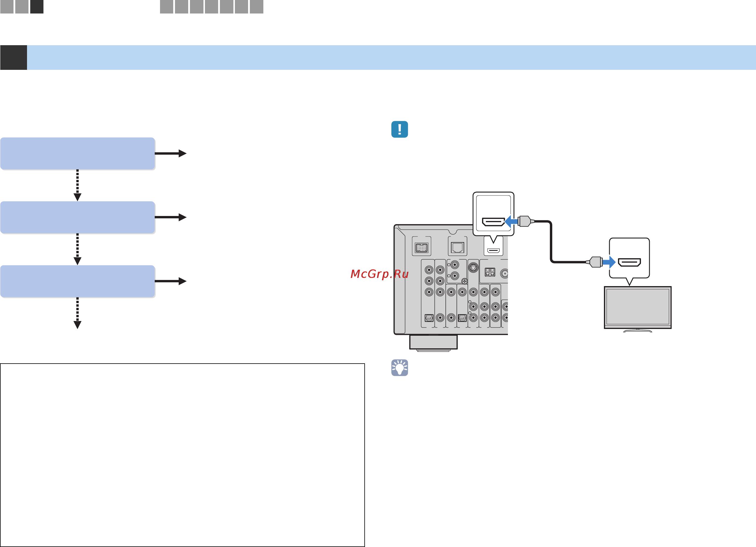Click the multi-pin dock connector on receiver rear
This screenshot has width=756, height=547.
(x=421, y=247)
